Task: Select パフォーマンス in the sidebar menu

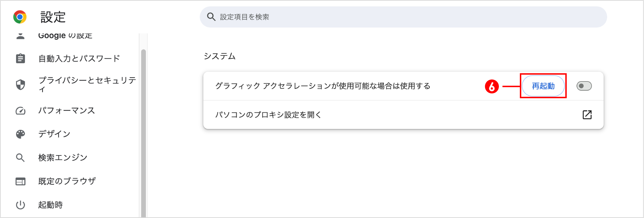Action: (67, 110)
